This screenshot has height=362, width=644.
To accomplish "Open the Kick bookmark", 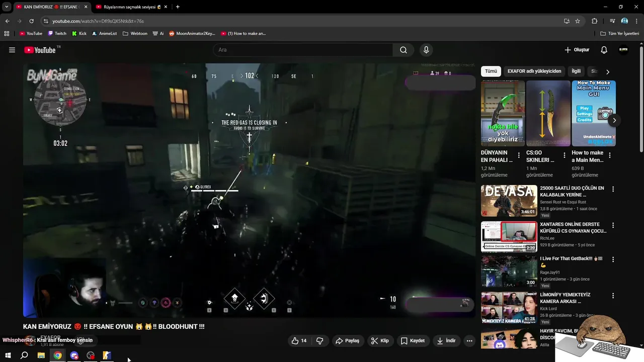I will 79,34.
